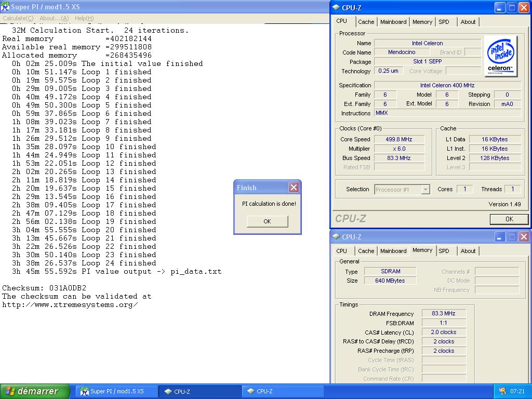The image size is (532, 399).
Task: Click FSB:DRAM ratio value "1:1"
Action: click(x=444, y=323)
